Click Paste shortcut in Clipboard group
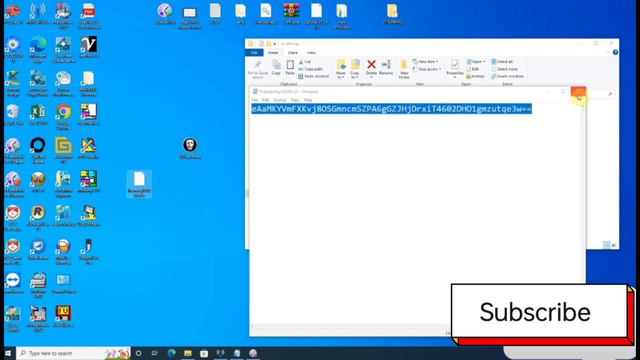 point(313,76)
